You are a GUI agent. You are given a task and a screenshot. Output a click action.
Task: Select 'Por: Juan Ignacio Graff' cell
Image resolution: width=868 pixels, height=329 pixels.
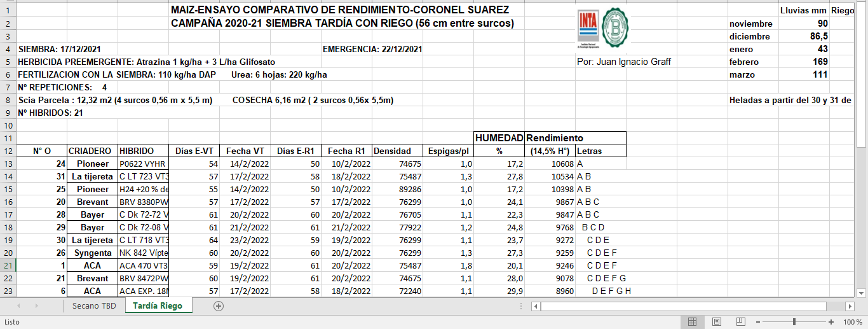[x=623, y=62]
